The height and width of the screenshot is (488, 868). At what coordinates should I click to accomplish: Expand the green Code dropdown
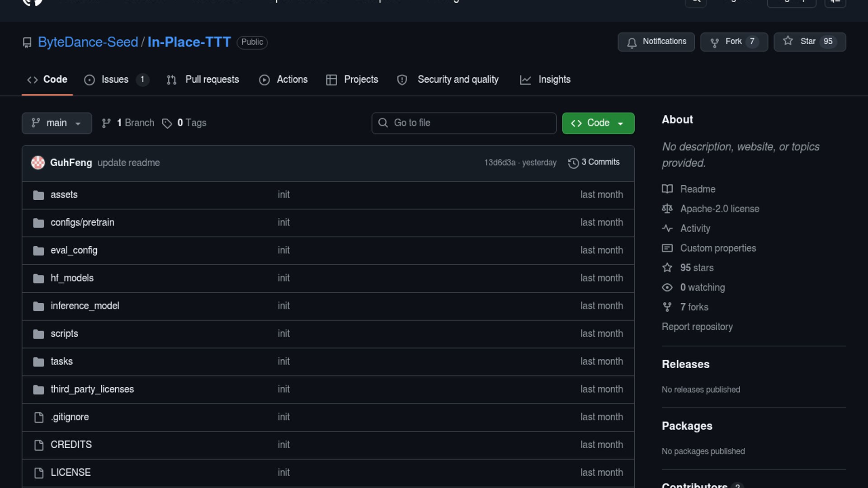[x=598, y=123]
